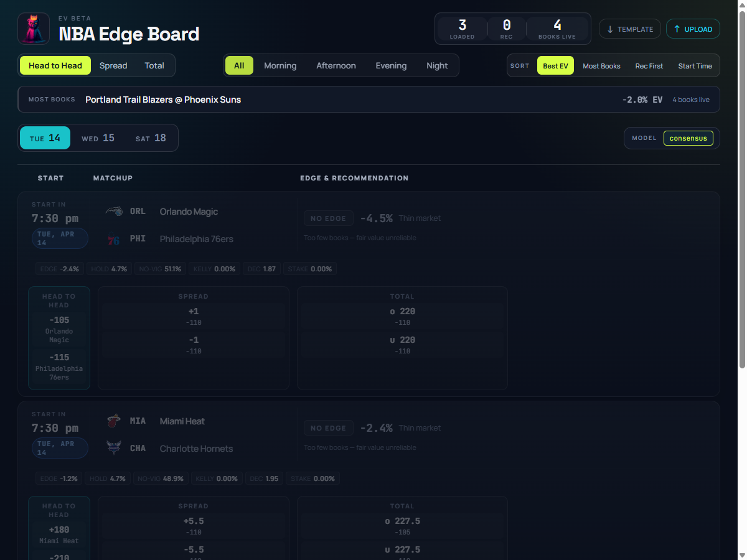747x560 pixels.
Task: Click the Upload button
Action: coord(693,29)
